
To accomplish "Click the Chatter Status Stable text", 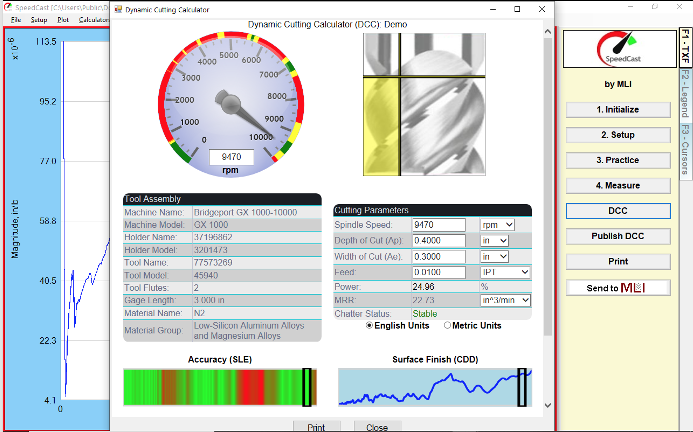I will [x=425, y=314].
